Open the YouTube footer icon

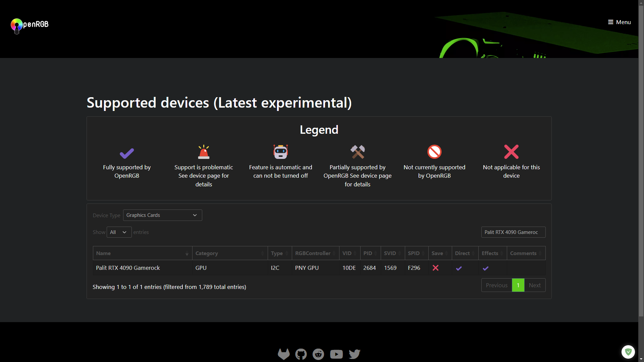(x=336, y=354)
